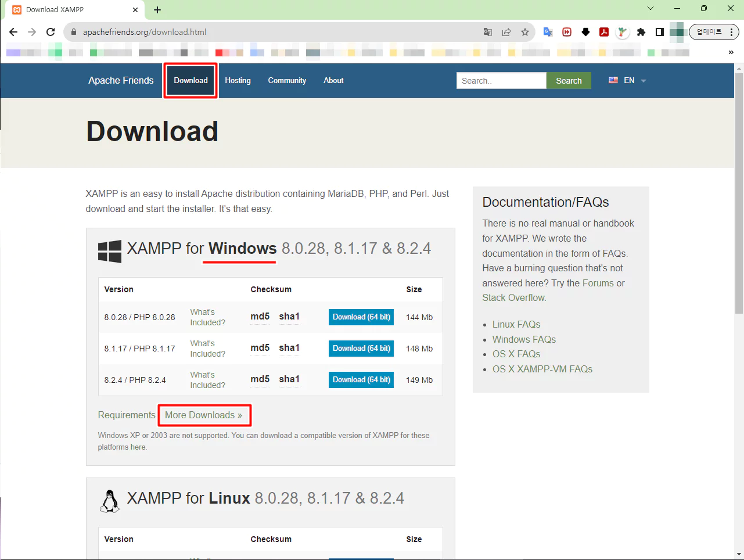744x560 pixels.
Task: Open the About nav item
Action: pos(333,81)
